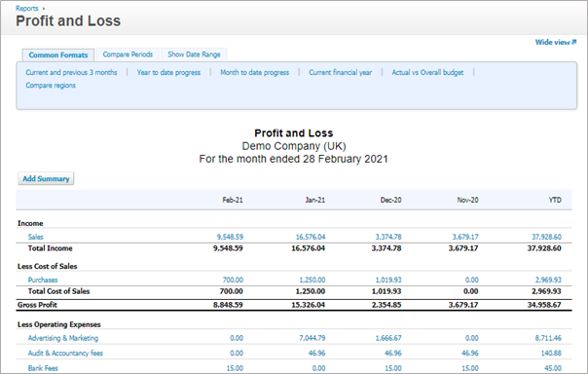
Task: Click Sales YTD value 37,928.60
Action: click(546, 237)
